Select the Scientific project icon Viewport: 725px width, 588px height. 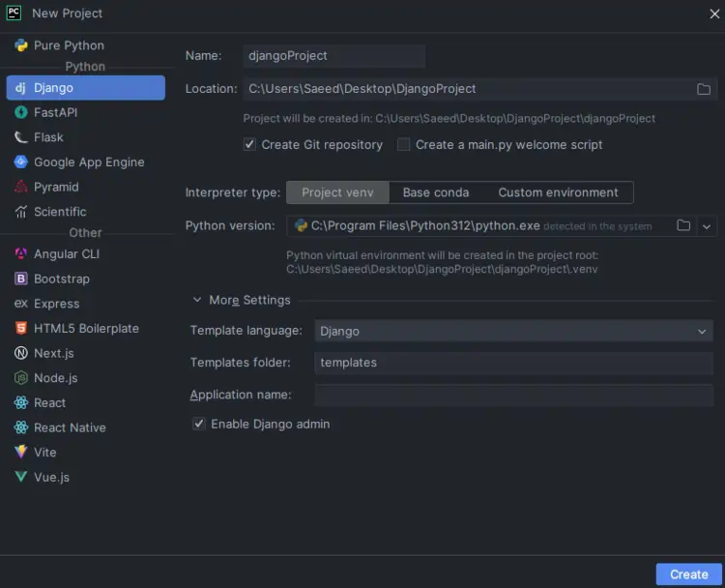[x=21, y=212]
